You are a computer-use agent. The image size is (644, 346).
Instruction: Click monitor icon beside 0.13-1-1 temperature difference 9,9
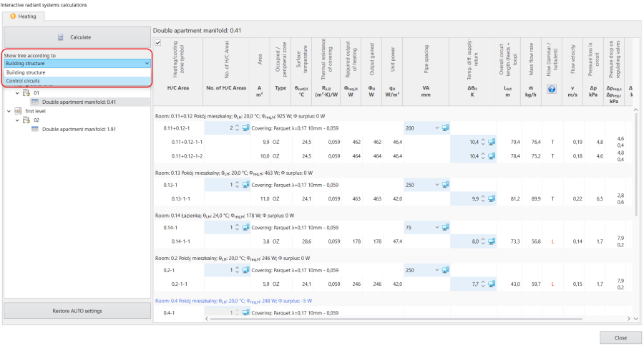click(491, 198)
